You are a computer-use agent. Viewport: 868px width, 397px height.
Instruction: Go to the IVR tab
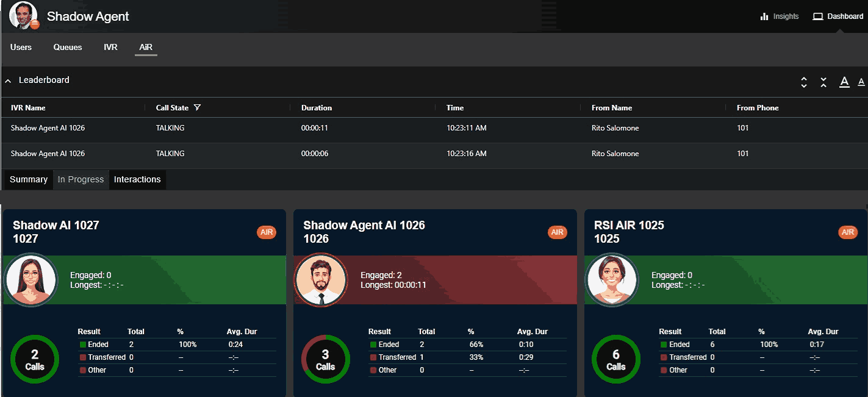point(110,47)
